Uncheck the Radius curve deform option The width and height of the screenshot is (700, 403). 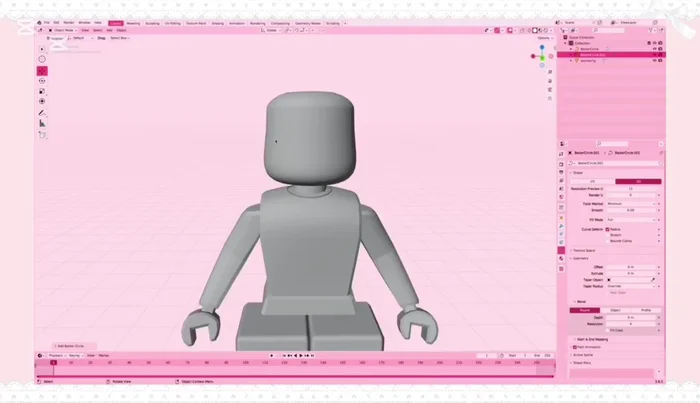point(607,229)
